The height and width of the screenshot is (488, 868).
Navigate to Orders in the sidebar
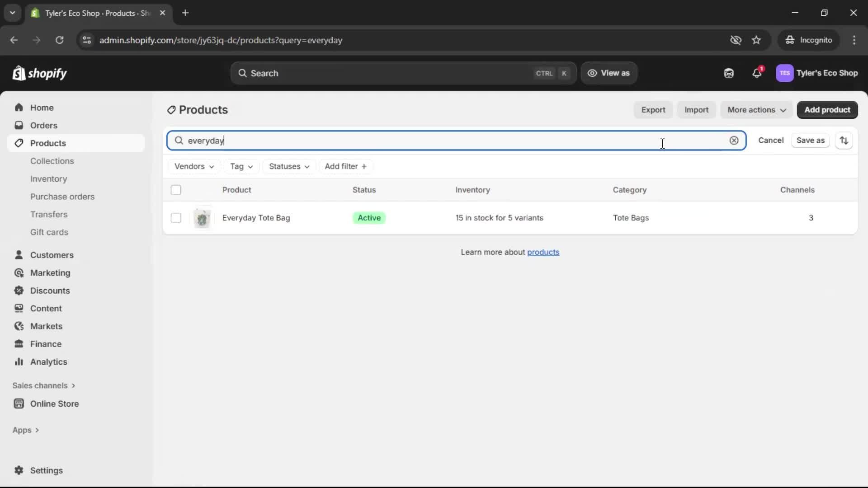pyautogui.click(x=43, y=125)
